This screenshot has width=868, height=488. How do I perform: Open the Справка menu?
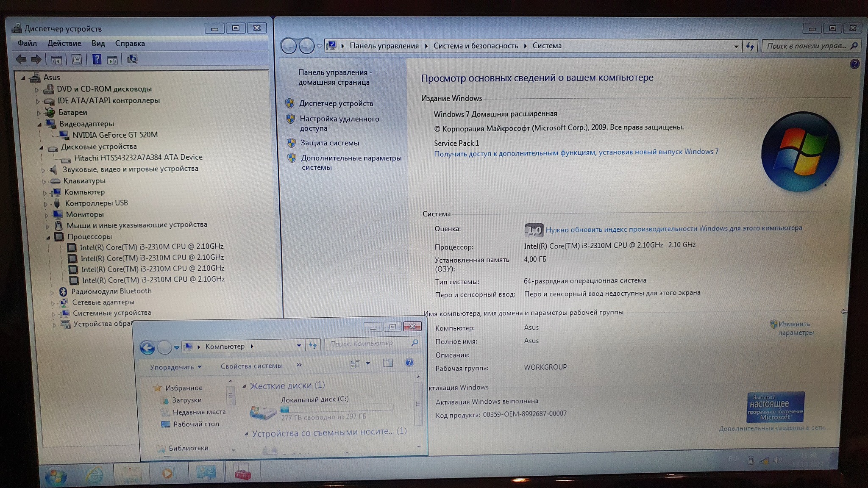pos(130,43)
